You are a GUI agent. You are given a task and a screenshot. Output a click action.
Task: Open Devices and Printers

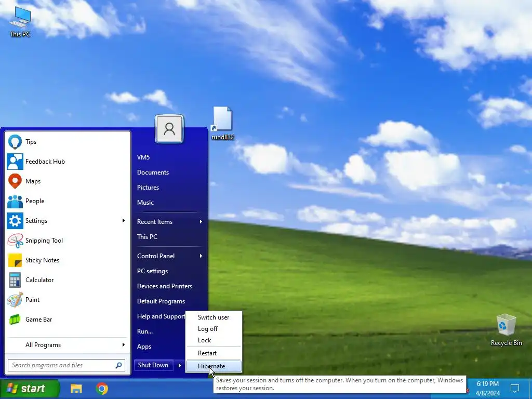coord(165,286)
